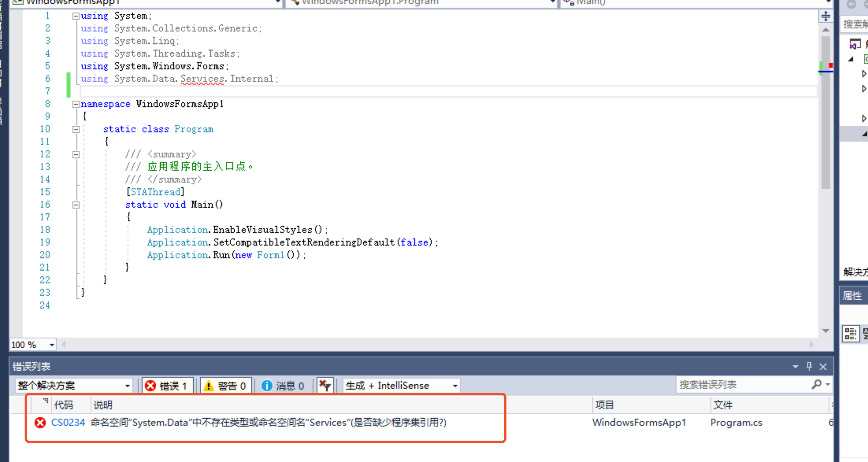
Task: Click the right arrow of the editor horizontal scrollbar
Action: point(811,344)
